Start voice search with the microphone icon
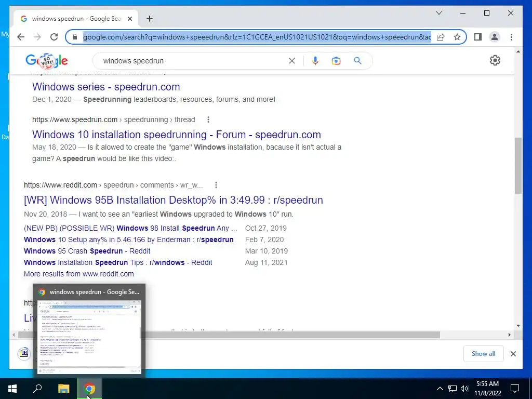The width and height of the screenshot is (532, 399). [315, 61]
